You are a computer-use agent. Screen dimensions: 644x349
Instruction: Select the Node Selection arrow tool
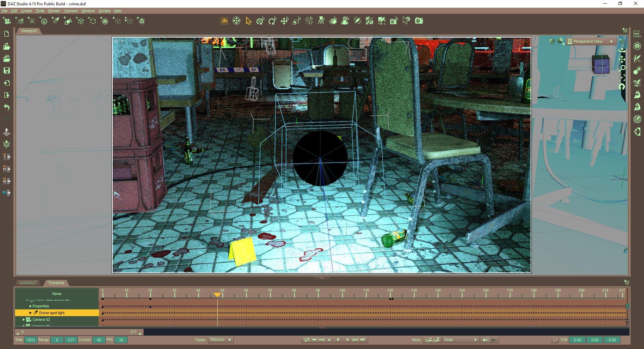pyautogui.click(x=249, y=21)
